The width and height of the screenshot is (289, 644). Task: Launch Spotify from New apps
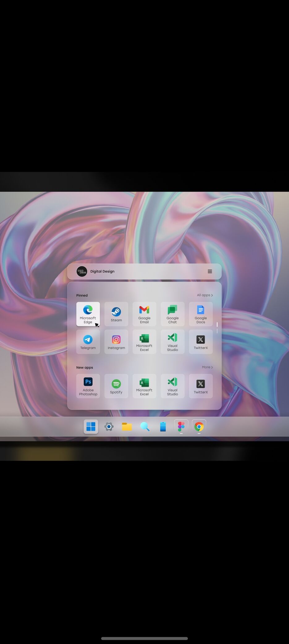116,386
